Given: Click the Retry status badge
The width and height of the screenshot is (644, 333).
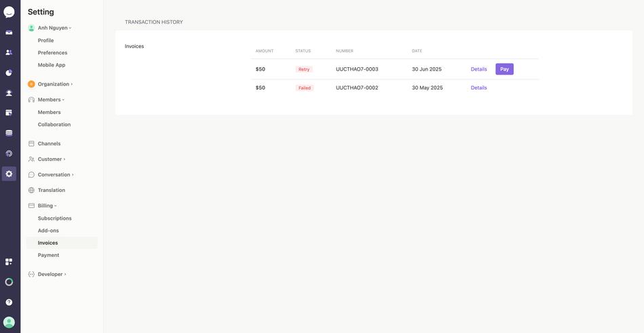Looking at the screenshot, I should [x=304, y=69].
